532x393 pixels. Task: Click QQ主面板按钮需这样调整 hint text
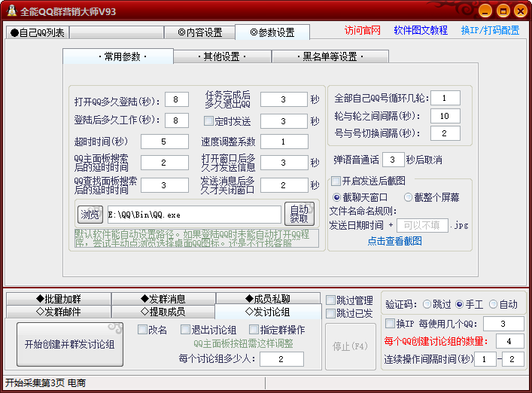click(x=243, y=343)
